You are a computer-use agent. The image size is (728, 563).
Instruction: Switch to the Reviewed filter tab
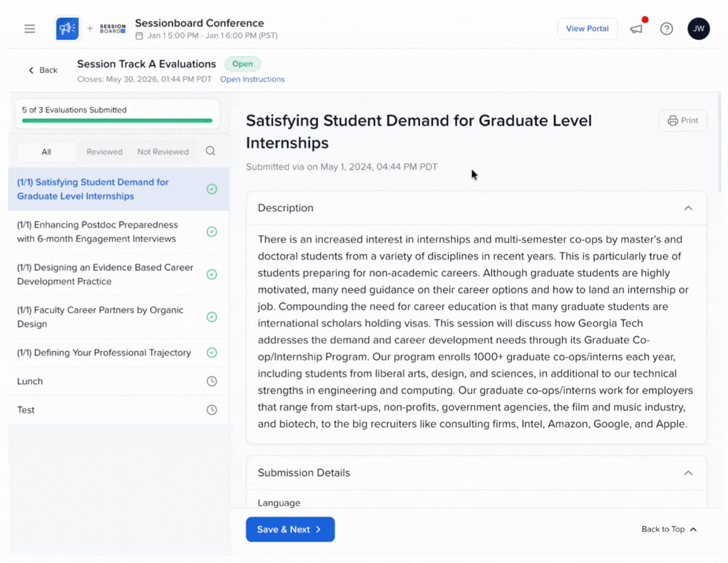pyautogui.click(x=104, y=152)
